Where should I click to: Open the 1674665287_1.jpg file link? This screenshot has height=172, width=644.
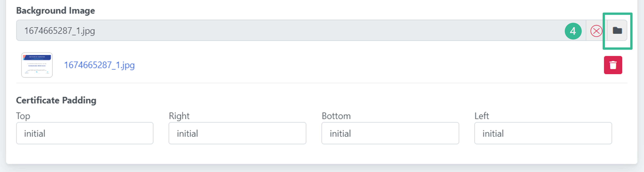[99, 65]
